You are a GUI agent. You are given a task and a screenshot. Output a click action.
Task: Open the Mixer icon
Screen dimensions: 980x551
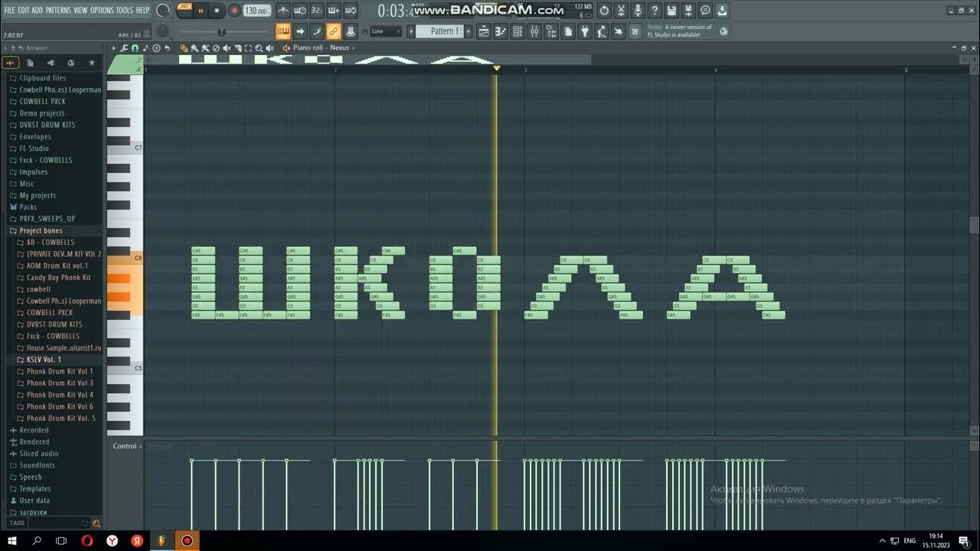pos(534,31)
